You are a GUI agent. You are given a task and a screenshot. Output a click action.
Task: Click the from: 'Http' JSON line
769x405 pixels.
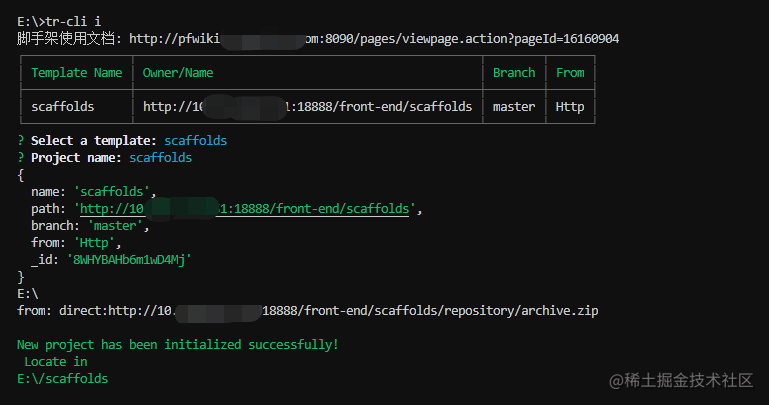pos(76,243)
